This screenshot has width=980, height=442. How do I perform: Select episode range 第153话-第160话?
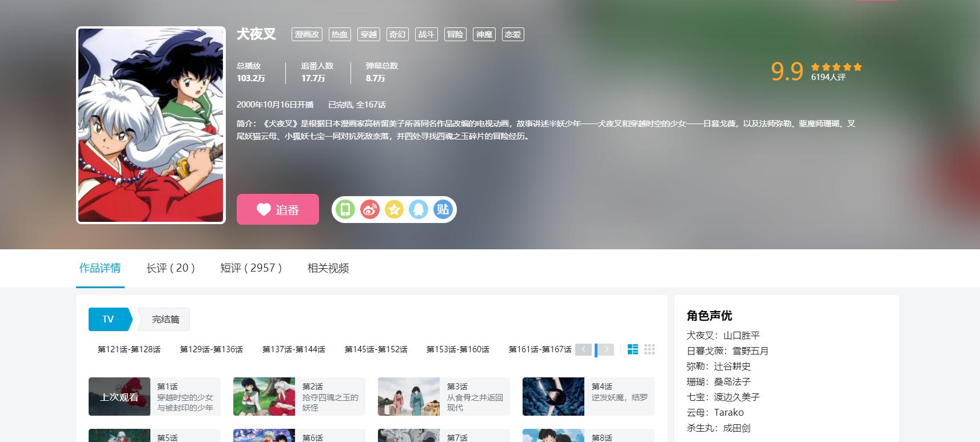[458, 349]
